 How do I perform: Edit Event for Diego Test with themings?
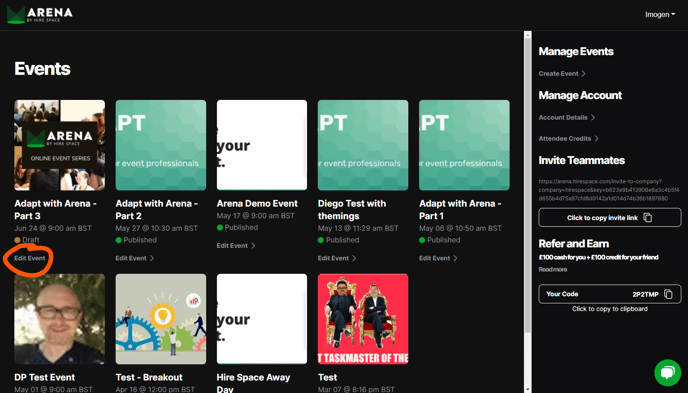tap(337, 258)
